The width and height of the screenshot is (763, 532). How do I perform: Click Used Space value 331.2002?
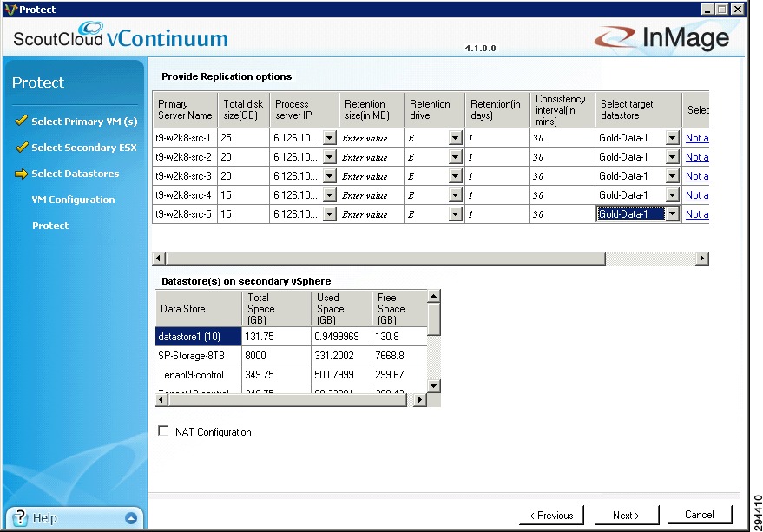point(334,355)
